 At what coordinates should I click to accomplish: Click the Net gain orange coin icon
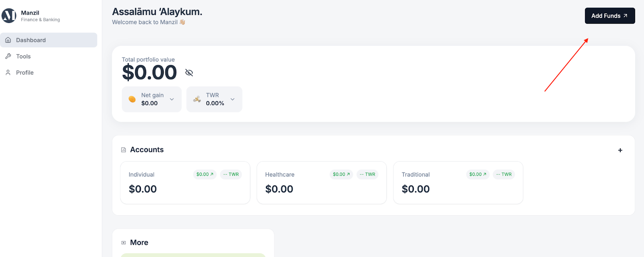coord(132,99)
